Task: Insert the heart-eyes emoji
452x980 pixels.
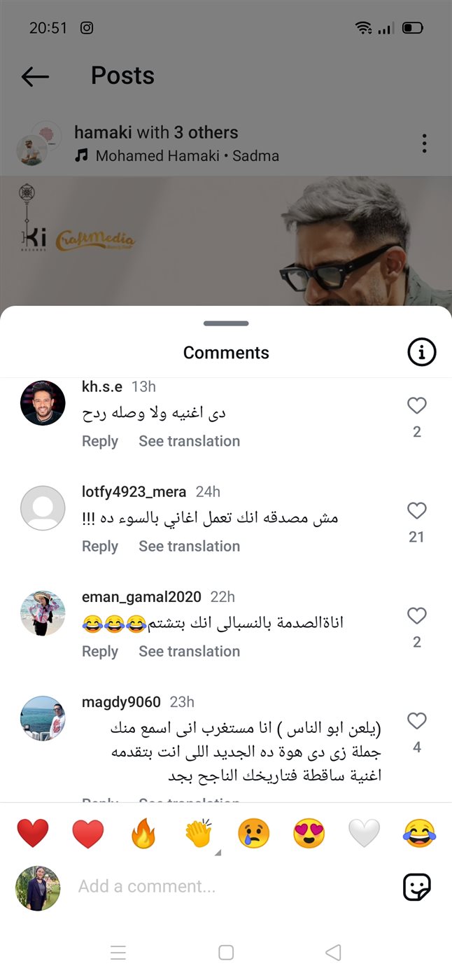Action: click(x=309, y=834)
